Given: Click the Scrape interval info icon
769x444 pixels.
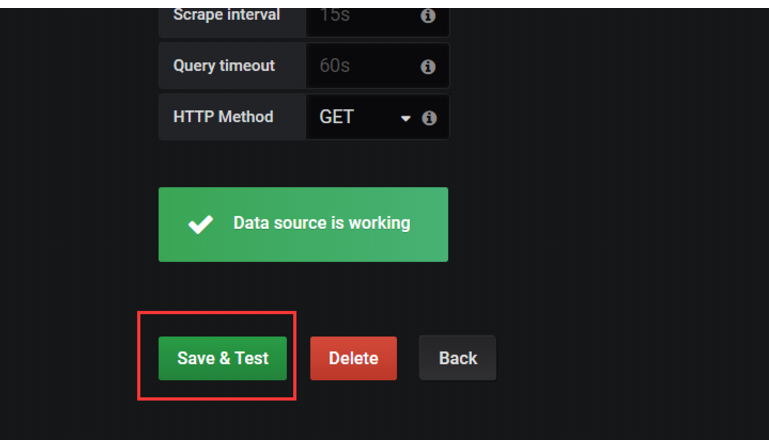Looking at the screenshot, I should click(x=428, y=16).
